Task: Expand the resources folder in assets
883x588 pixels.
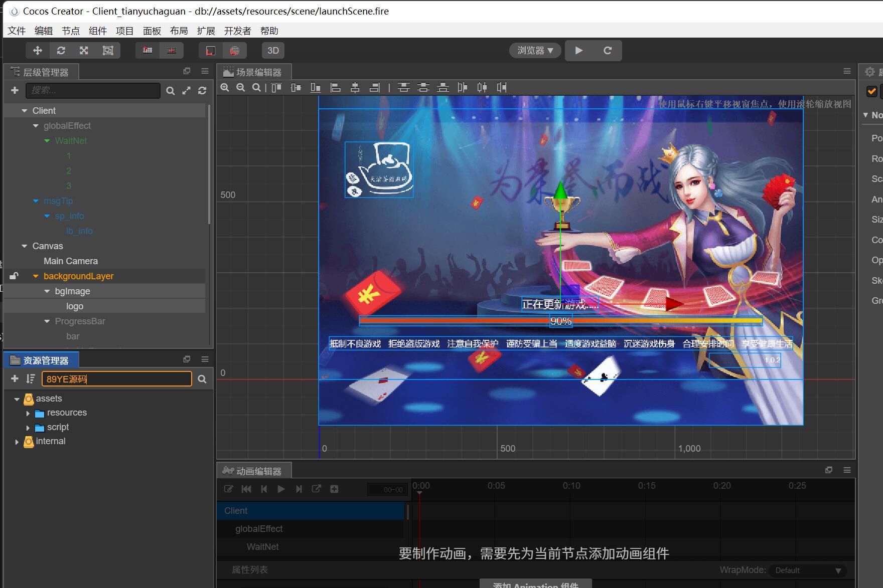Action: coord(28,413)
